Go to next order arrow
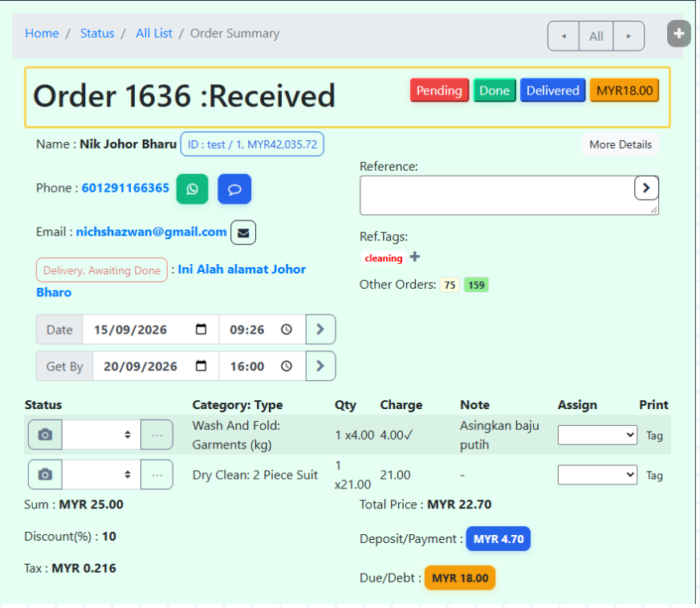Screen dimensions: 700x608 point(629,36)
